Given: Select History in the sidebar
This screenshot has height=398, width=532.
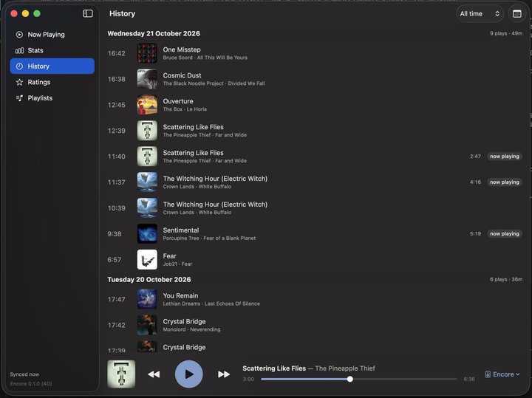Looking at the screenshot, I should (52, 66).
